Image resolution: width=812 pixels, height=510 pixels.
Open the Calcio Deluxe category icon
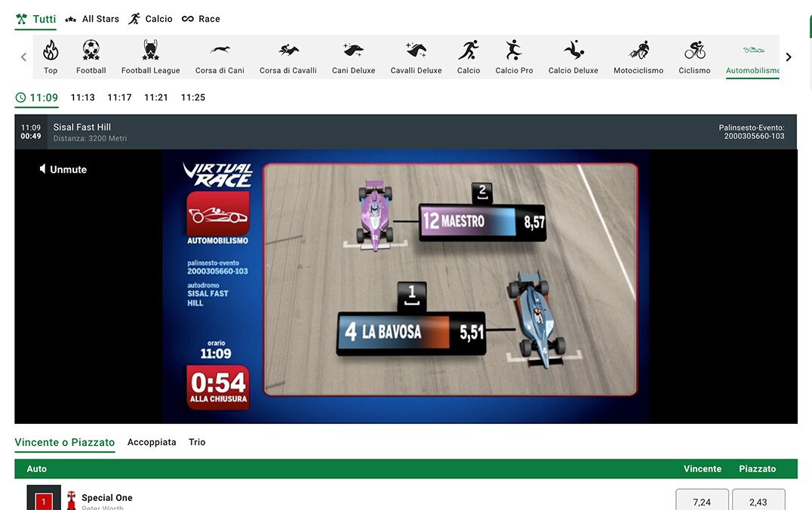(574, 51)
